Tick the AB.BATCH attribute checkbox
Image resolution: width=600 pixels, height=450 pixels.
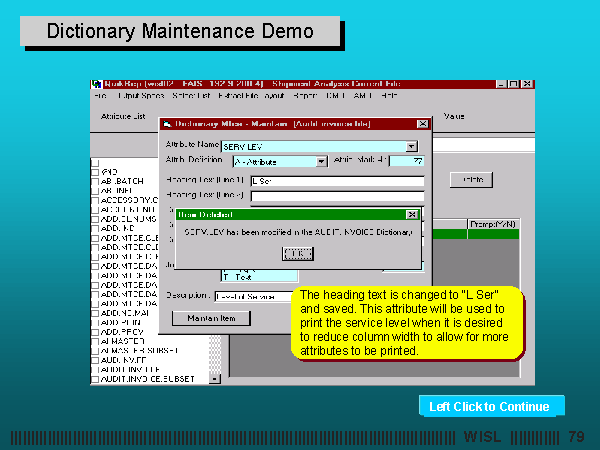coord(96,179)
